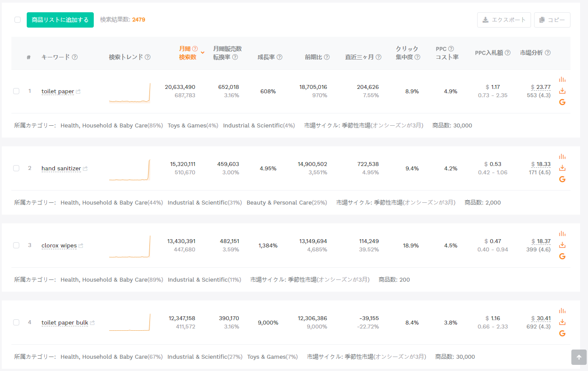This screenshot has width=588, height=371.
Task: Click 商品数: 200 text in clorox wipes row
Action: (394, 280)
